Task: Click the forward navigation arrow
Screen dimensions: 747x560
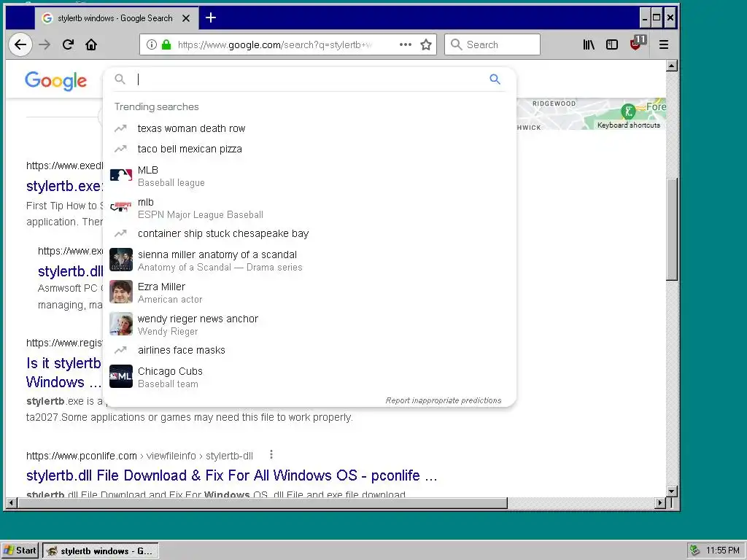Action: [44, 44]
